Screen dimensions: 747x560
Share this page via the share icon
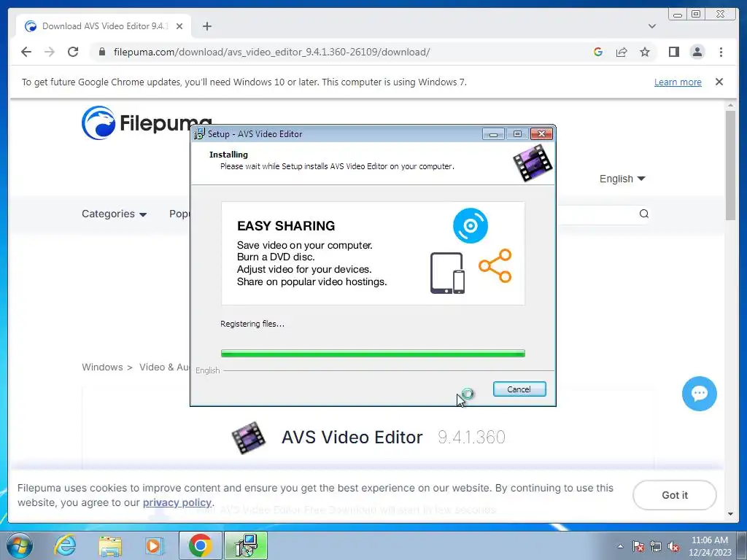622,52
